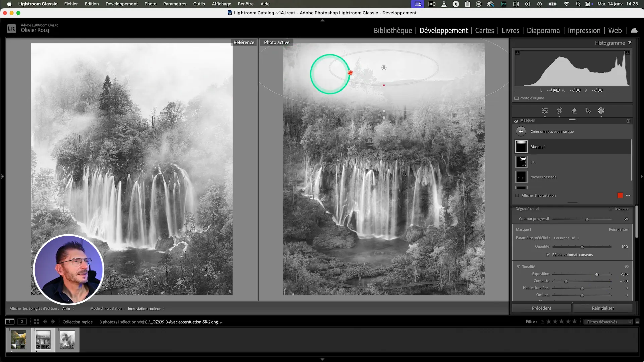This screenshot has width=644, height=362.
Task: Collapse the Histogramme panel triangle
Action: (x=630, y=43)
